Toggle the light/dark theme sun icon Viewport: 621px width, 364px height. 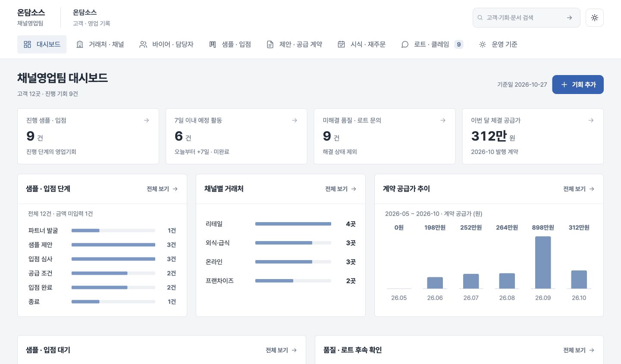(595, 18)
